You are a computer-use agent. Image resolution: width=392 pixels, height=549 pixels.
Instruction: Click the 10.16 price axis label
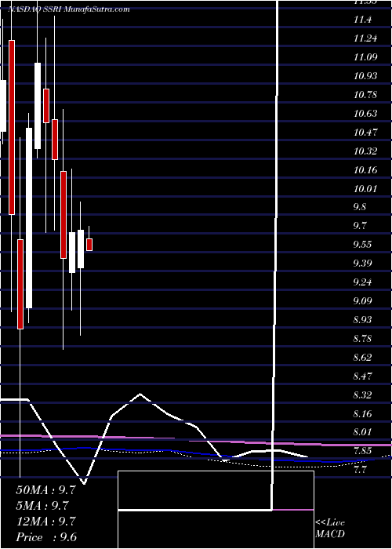point(365,170)
